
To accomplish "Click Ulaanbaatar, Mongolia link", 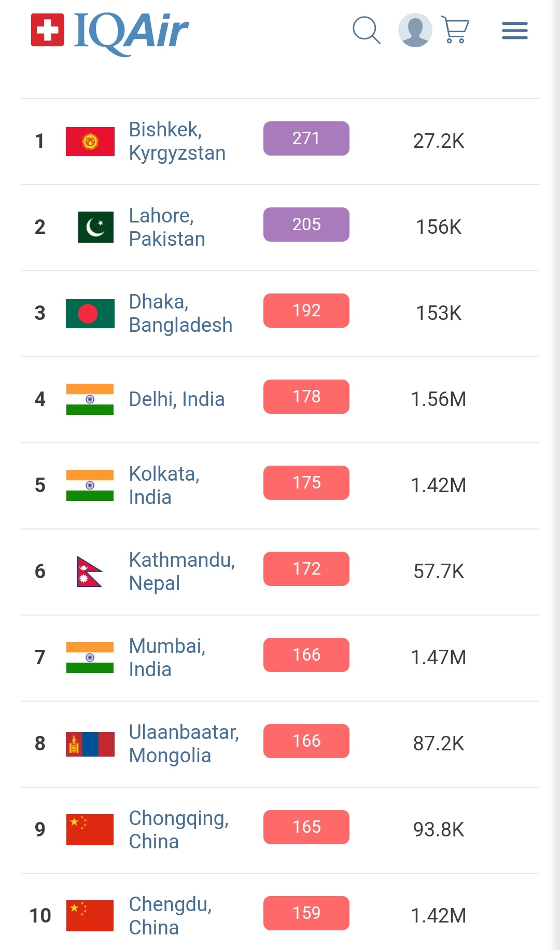I will [184, 744].
